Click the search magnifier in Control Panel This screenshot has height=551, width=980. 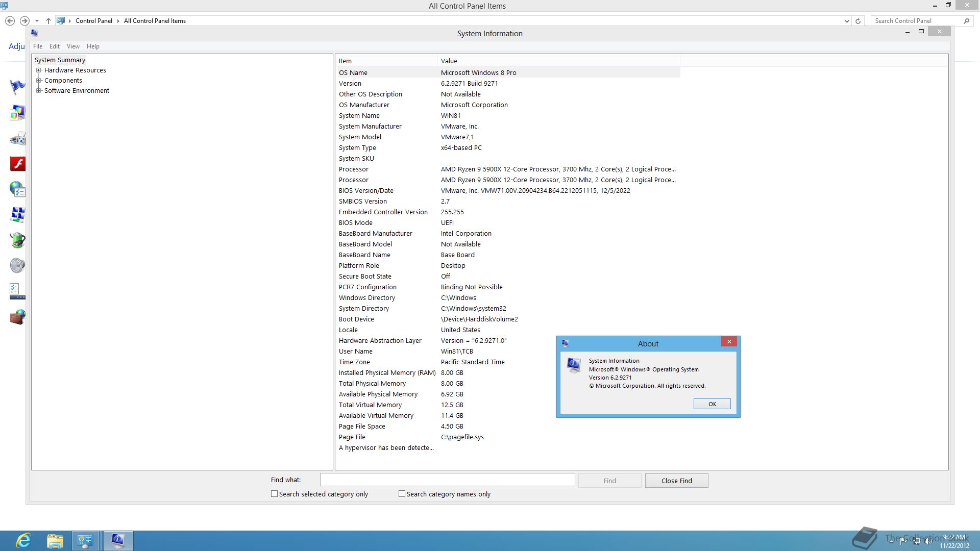pos(966,21)
